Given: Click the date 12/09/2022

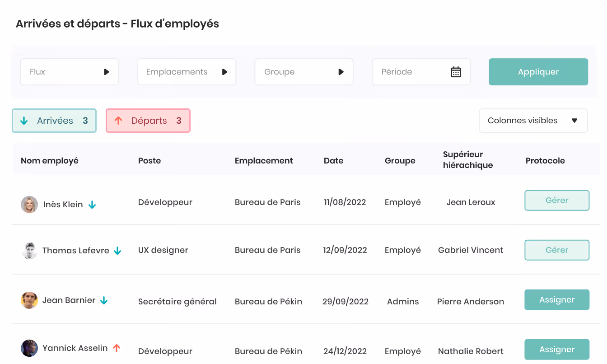Looking at the screenshot, I should click(x=345, y=250).
